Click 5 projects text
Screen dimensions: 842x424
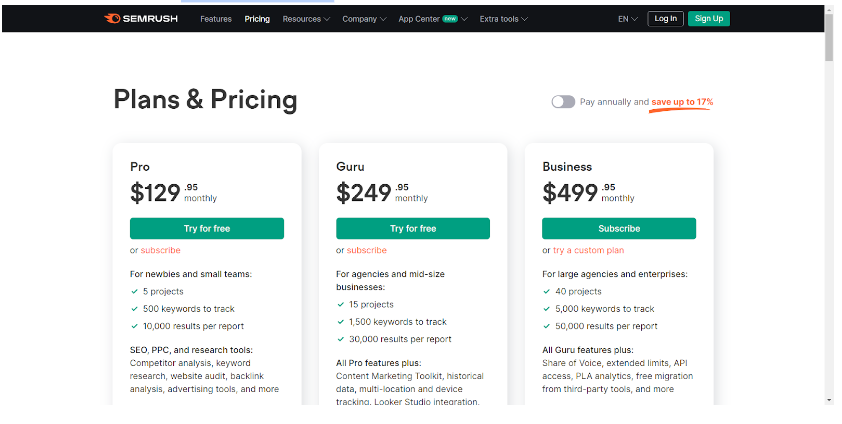(163, 291)
